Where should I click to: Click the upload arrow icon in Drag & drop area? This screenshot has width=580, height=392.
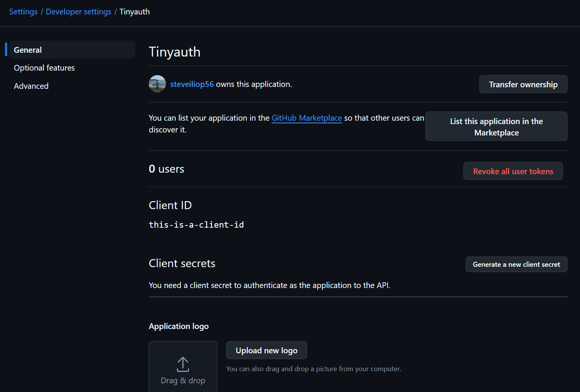(183, 365)
